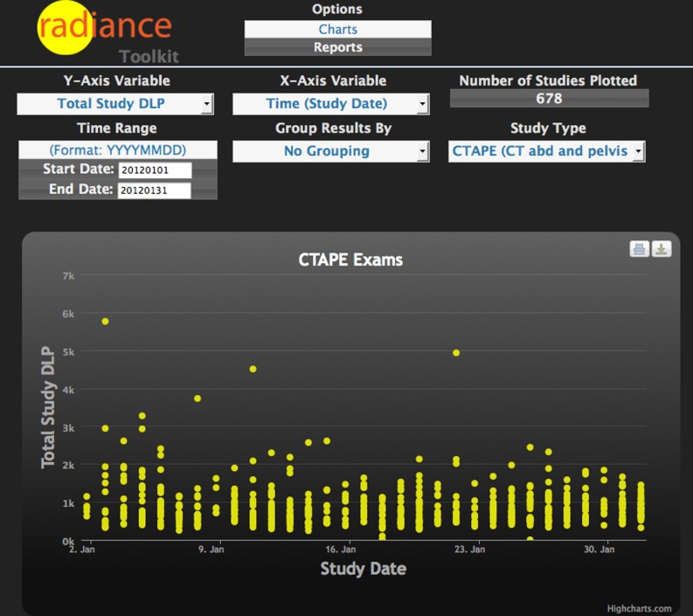The height and width of the screenshot is (616, 693).
Task: Open the Y-Axis Variable dropdown
Action: (114, 104)
